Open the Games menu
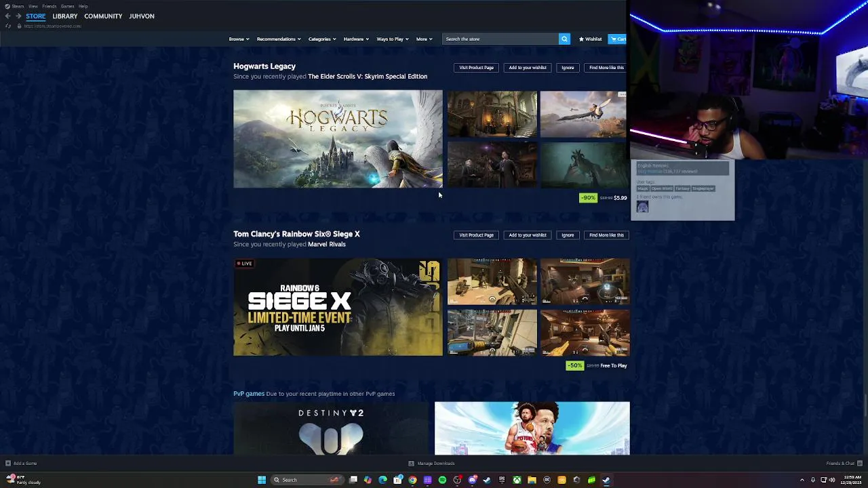This screenshot has height=488, width=868. 67,6
